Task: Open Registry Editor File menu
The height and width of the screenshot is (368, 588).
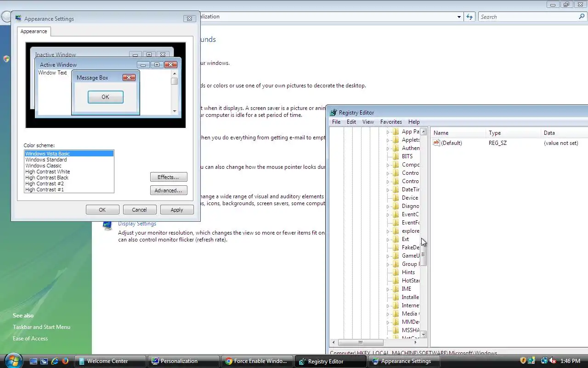Action: click(x=336, y=122)
